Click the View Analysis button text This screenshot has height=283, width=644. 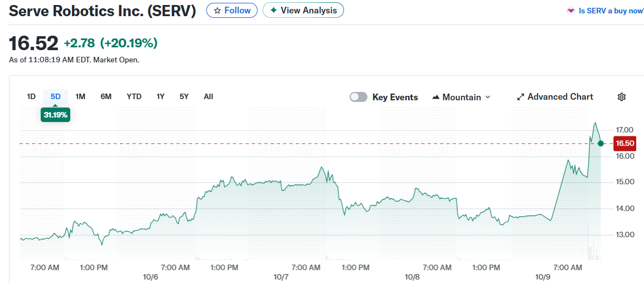click(308, 11)
